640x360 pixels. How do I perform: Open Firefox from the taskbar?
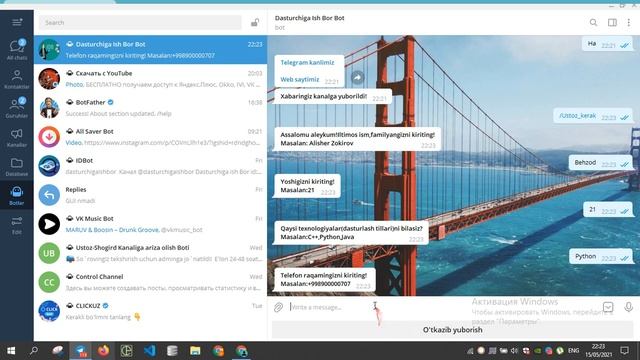click(x=104, y=351)
